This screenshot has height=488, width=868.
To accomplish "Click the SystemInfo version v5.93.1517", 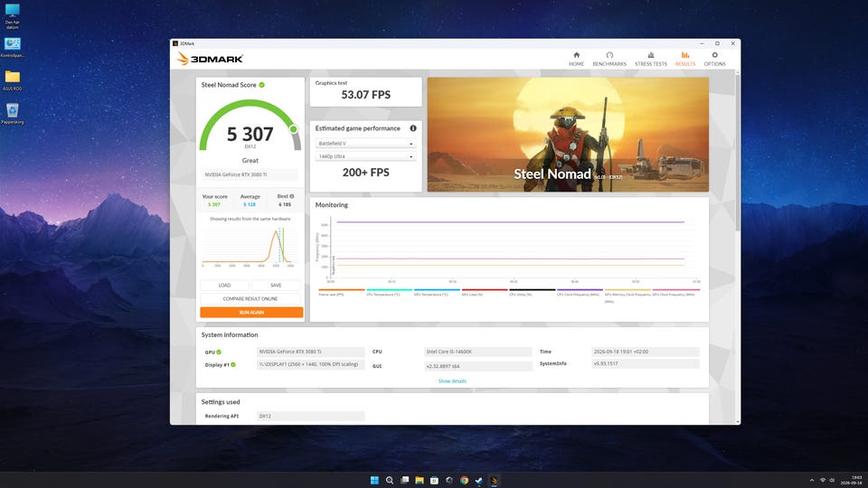I will tap(646, 364).
